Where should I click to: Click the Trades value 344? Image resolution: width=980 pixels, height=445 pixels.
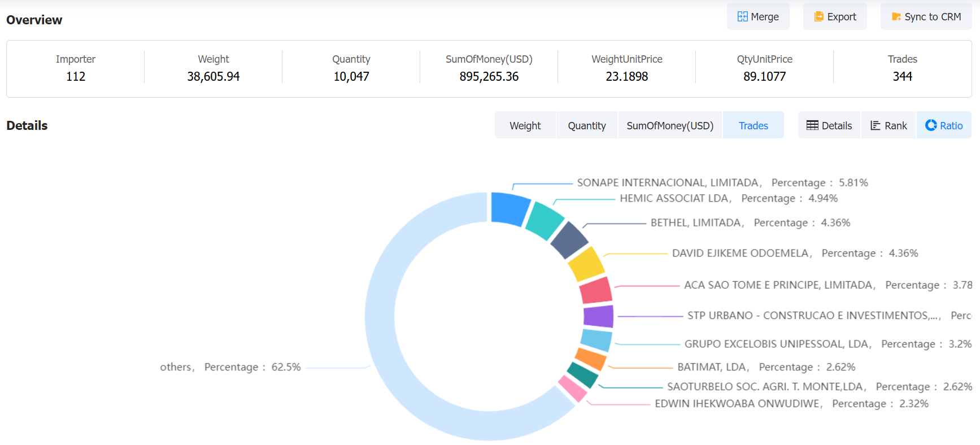[x=903, y=76]
